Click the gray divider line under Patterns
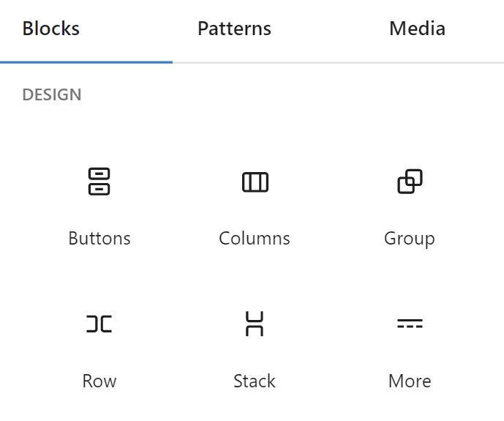 pyautogui.click(x=235, y=63)
